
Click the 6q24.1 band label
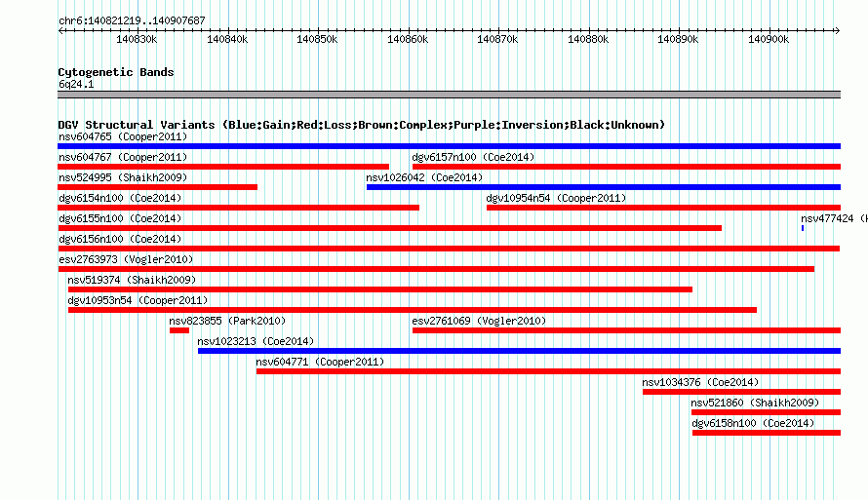coord(76,84)
